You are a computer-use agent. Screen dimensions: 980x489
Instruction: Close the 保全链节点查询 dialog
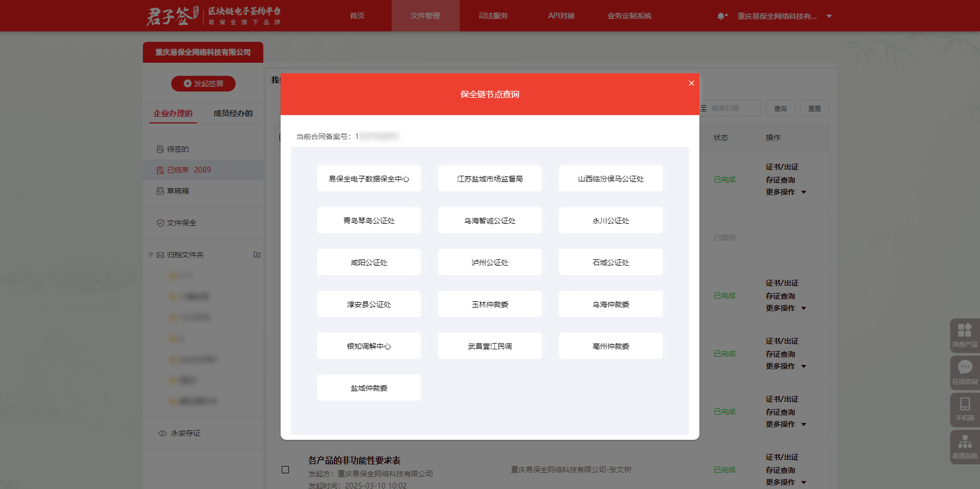(x=691, y=83)
